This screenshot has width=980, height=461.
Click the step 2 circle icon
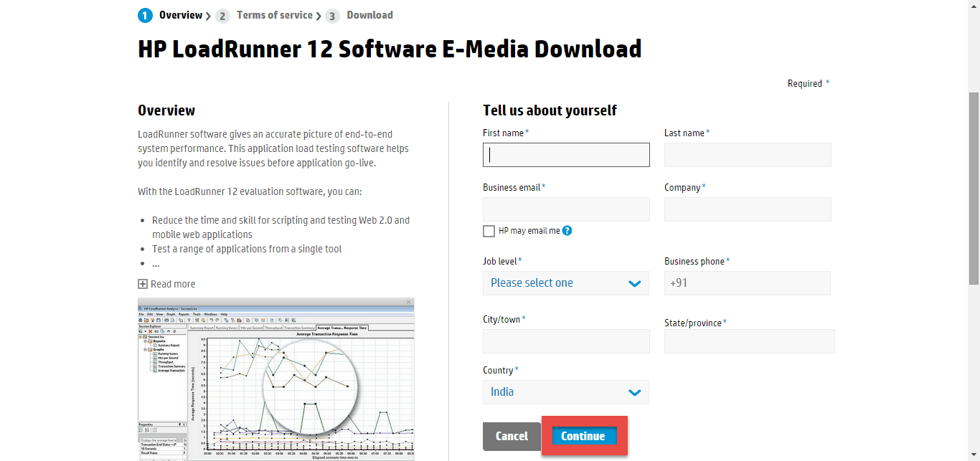click(222, 16)
